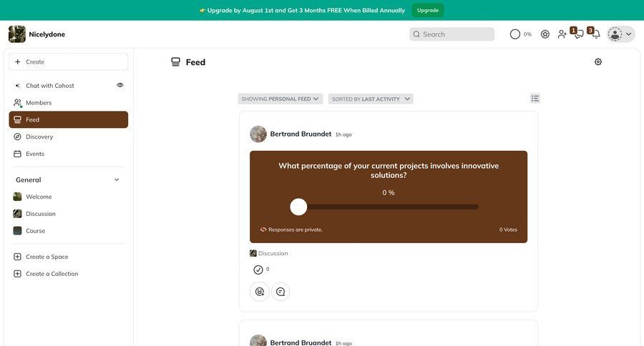Add an emoji reaction to the poll post
644x346 pixels.
[260, 291]
